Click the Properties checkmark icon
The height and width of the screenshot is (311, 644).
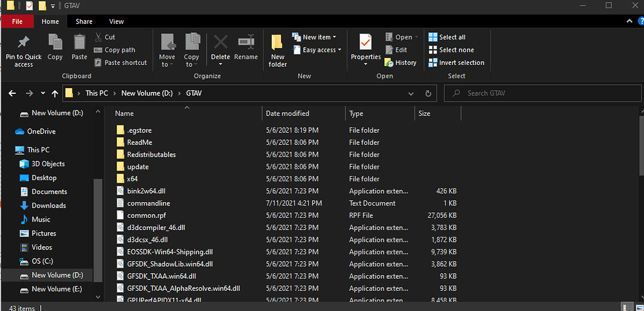coord(365,42)
